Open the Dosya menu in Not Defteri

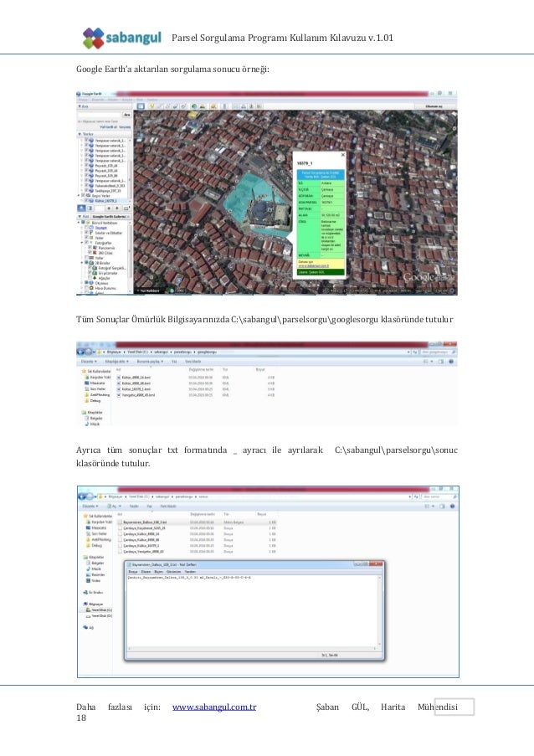133,572
